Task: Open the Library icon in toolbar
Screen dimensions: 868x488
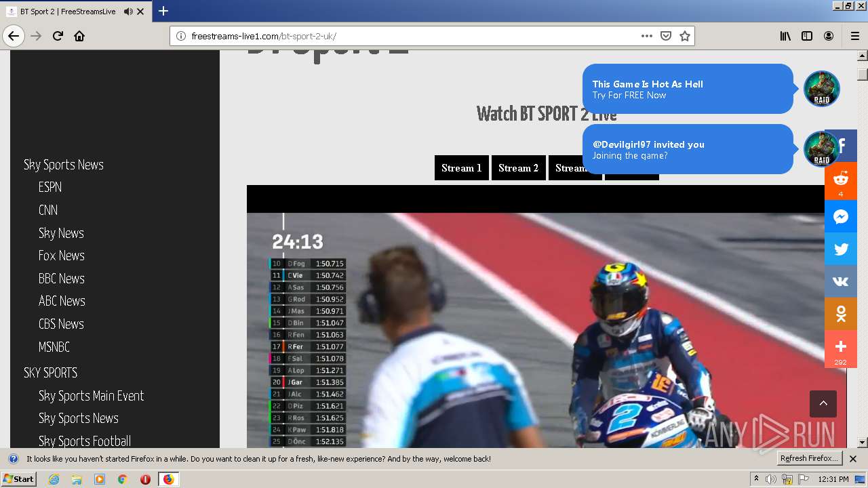Action: [x=785, y=36]
